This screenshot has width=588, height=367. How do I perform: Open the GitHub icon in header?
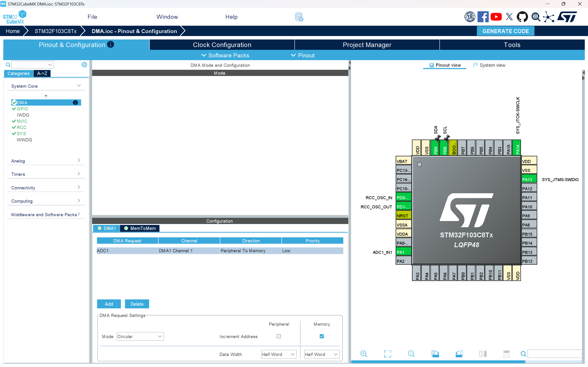pos(522,17)
